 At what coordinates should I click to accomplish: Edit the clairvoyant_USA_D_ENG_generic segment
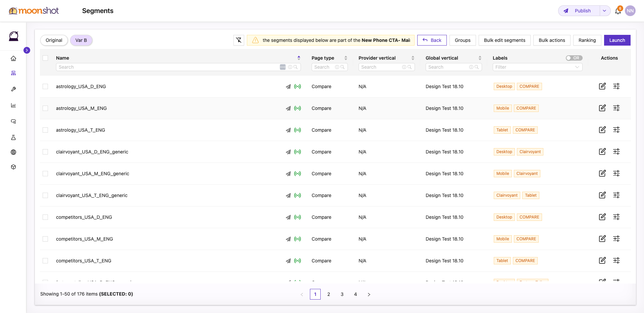click(602, 151)
